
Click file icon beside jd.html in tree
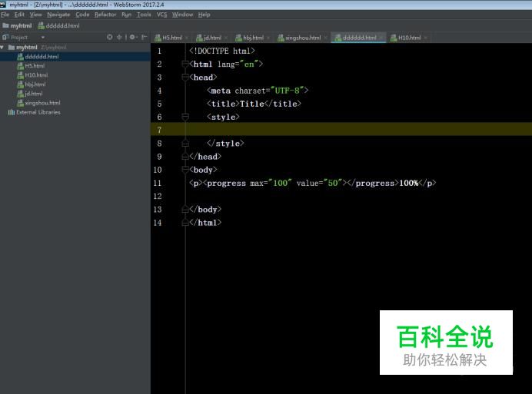click(20, 94)
